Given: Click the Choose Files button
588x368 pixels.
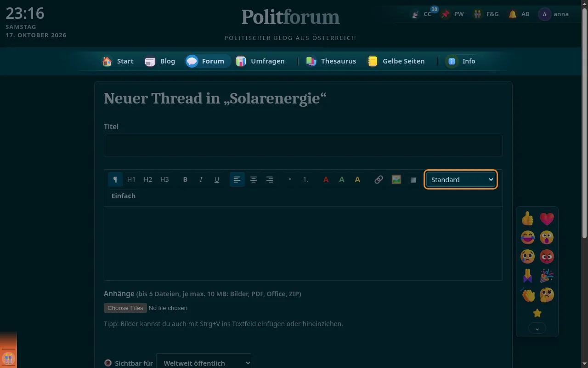Looking at the screenshot, I should pos(125,308).
